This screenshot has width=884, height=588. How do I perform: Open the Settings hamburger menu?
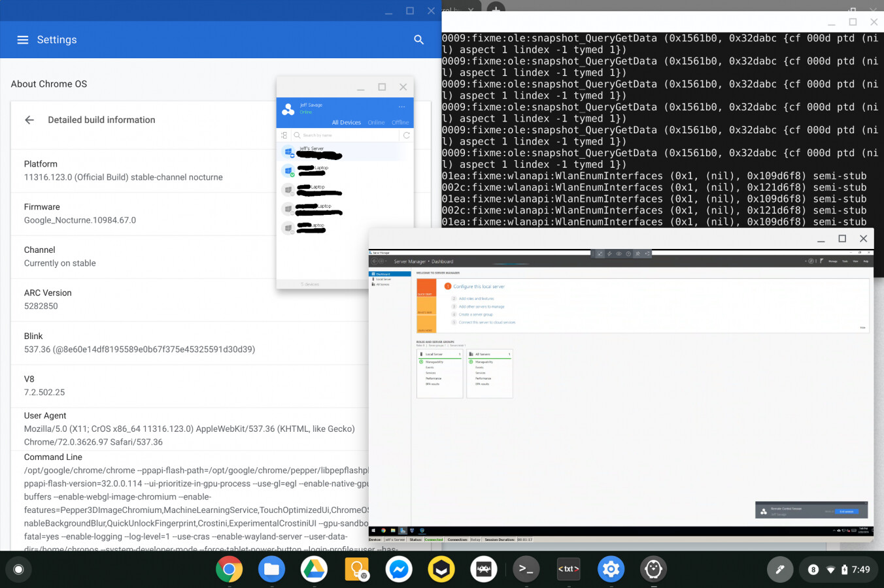[23, 39]
